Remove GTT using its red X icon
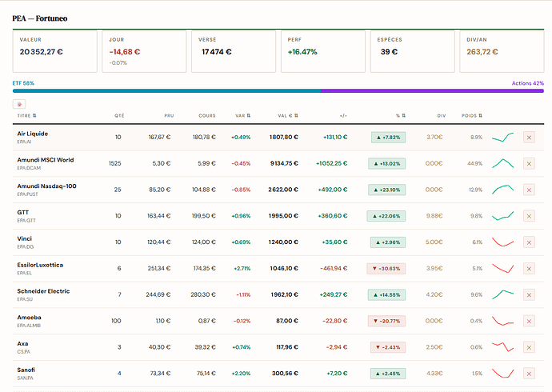 point(529,216)
